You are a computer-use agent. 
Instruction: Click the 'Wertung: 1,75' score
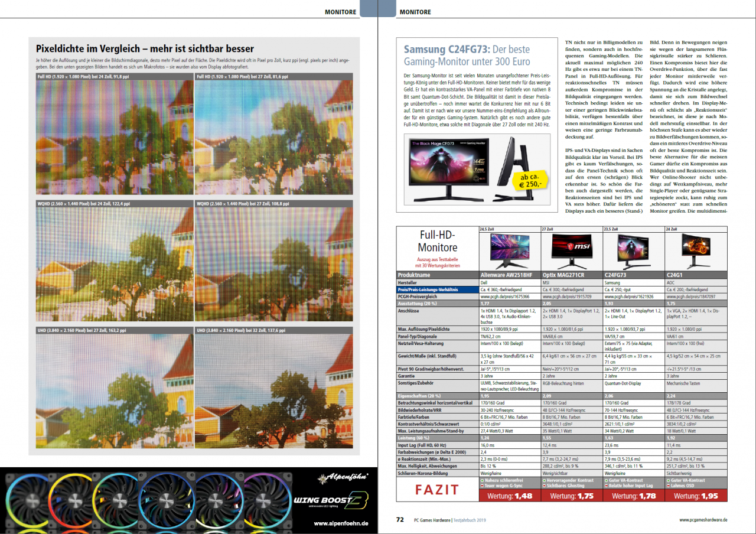572,496
